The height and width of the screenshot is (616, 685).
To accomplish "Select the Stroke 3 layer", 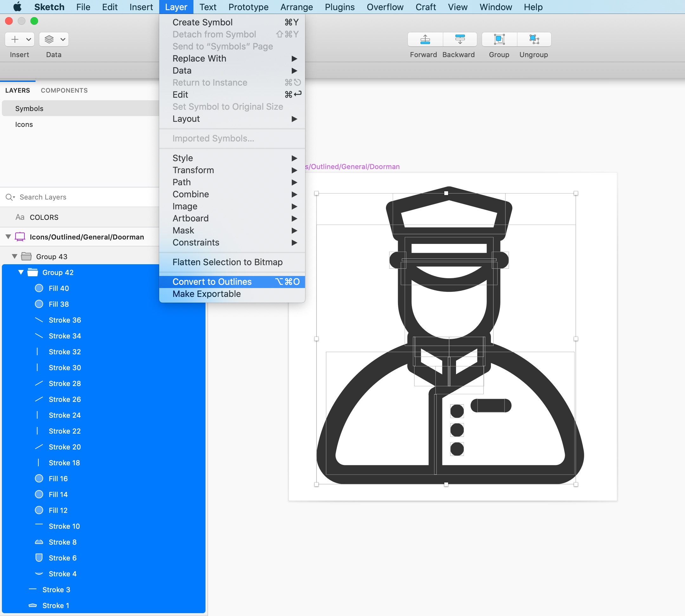I will click(x=104, y=590).
